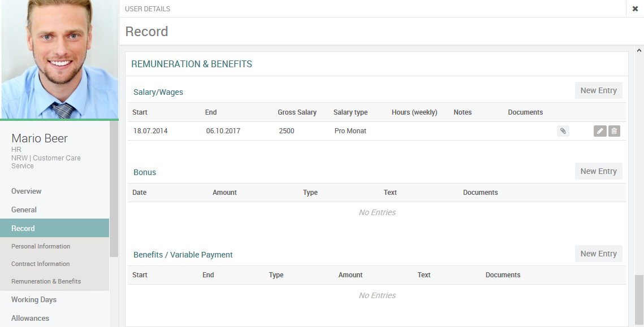Click Mario Beer's profile photo
This screenshot has height=327, width=644.
59,59
